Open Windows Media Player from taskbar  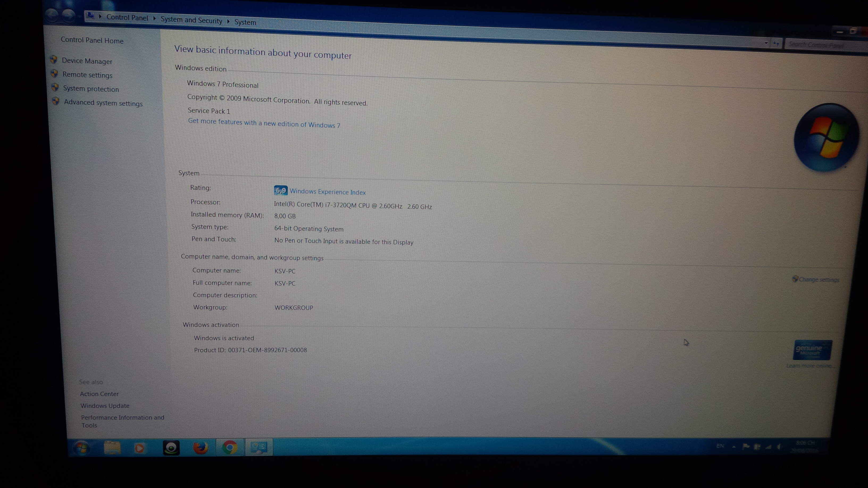point(139,448)
